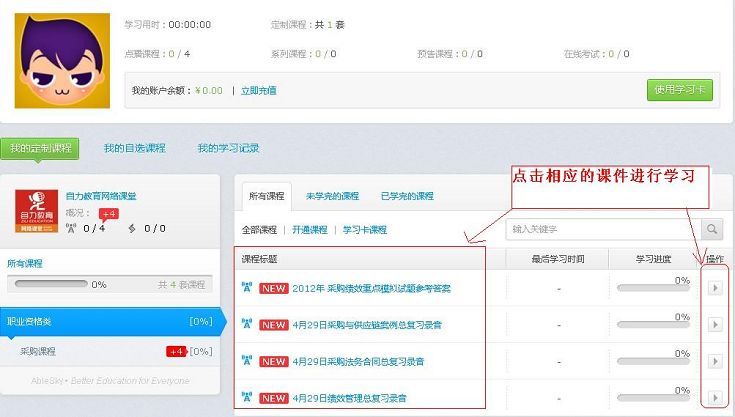Switch to 我的自选课程 tab

click(134, 148)
